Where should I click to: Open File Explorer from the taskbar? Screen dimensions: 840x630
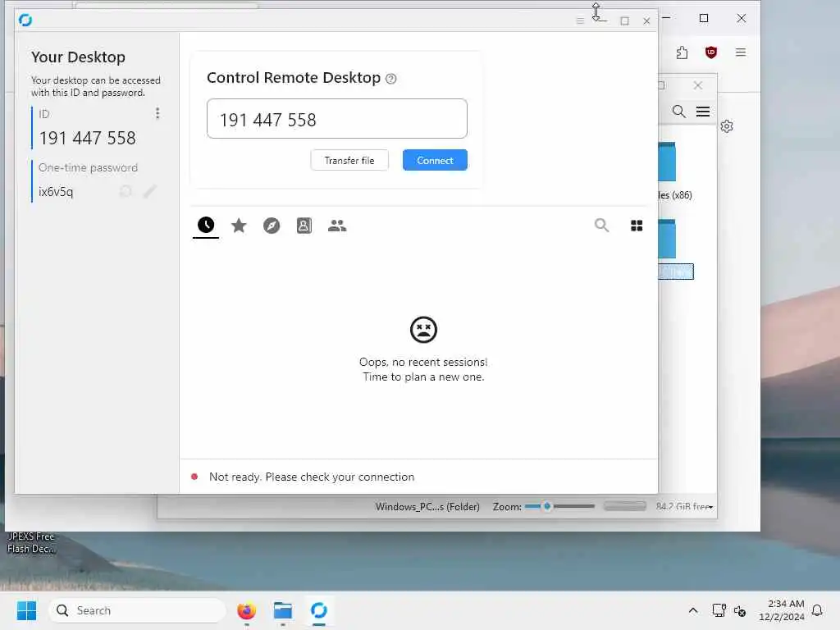(282, 610)
